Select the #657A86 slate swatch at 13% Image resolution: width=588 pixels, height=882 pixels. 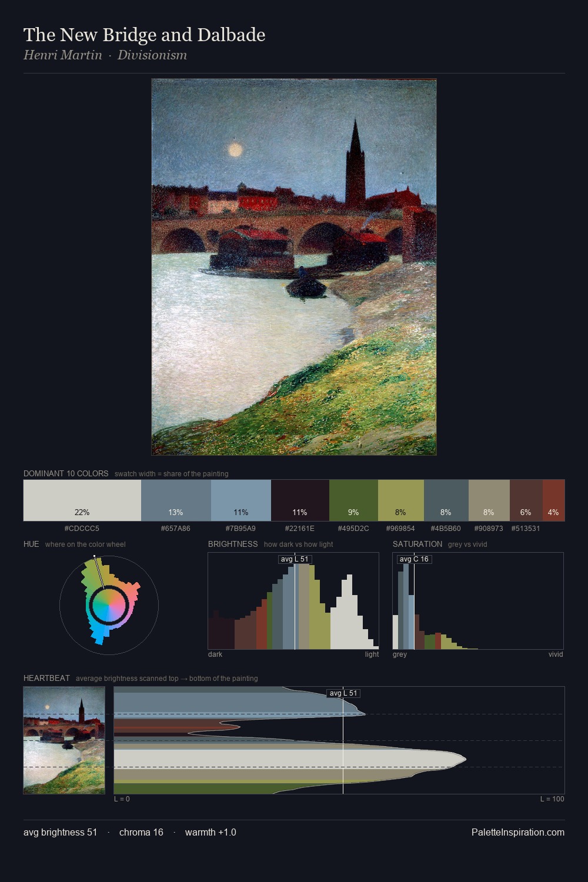(176, 500)
